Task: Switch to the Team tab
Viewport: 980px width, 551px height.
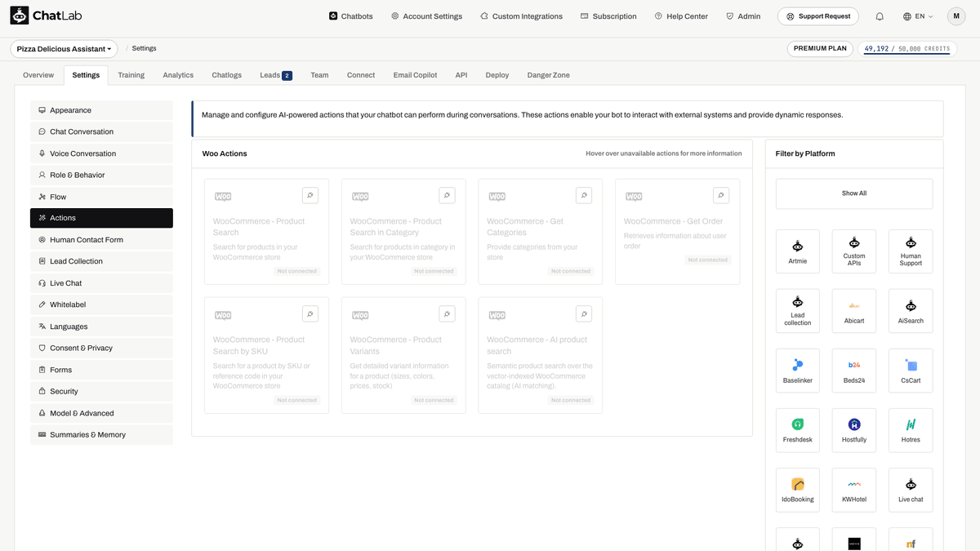Action: pos(319,75)
